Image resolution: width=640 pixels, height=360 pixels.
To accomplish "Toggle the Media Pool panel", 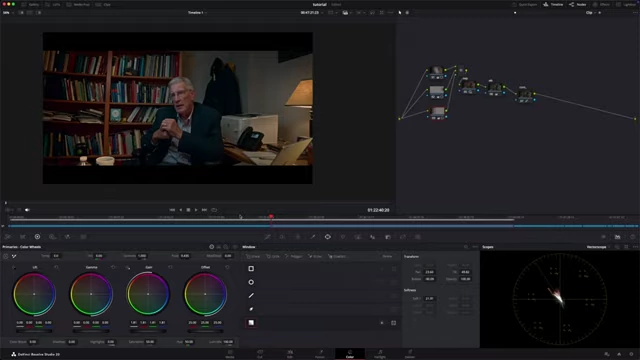I will click(78, 4).
